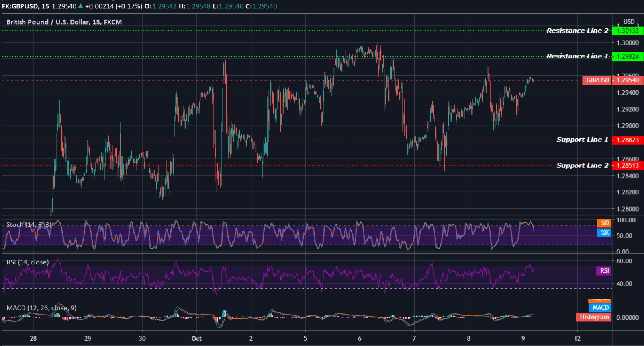Click the O:1.29542 open value in header
644x346 pixels.
point(161,6)
